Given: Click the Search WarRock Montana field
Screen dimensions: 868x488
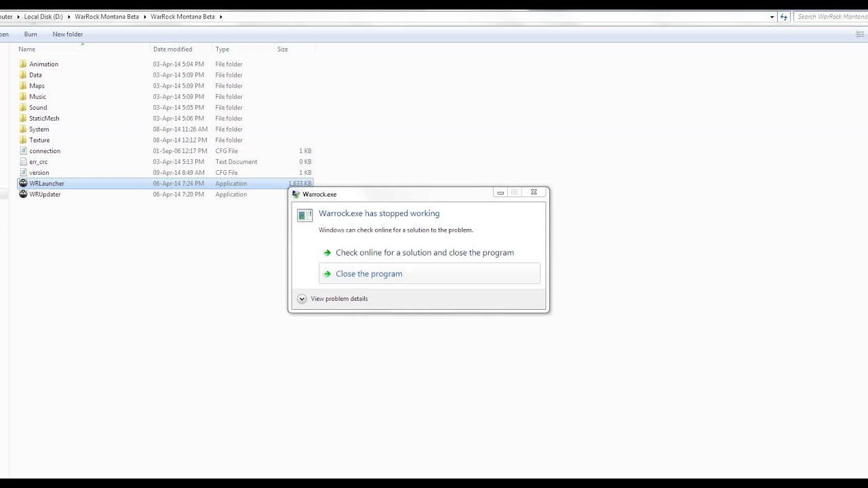Looking at the screenshot, I should [x=831, y=17].
